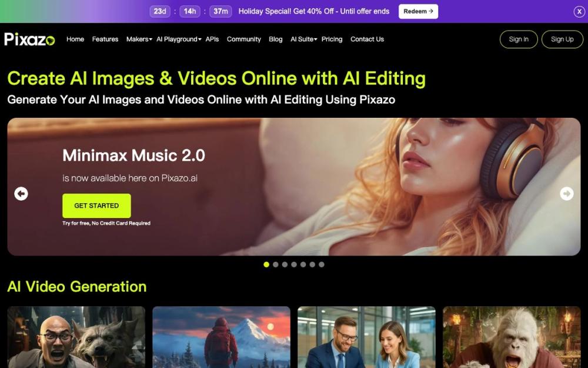Open the Home page link
Viewport: 588px width, 368px height.
75,39
